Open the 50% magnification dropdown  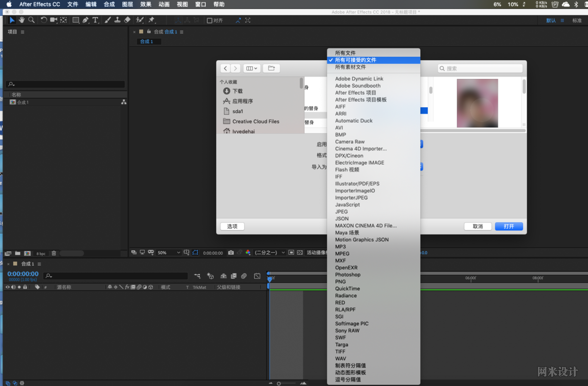pyautogui.click(x=169, y=253)
